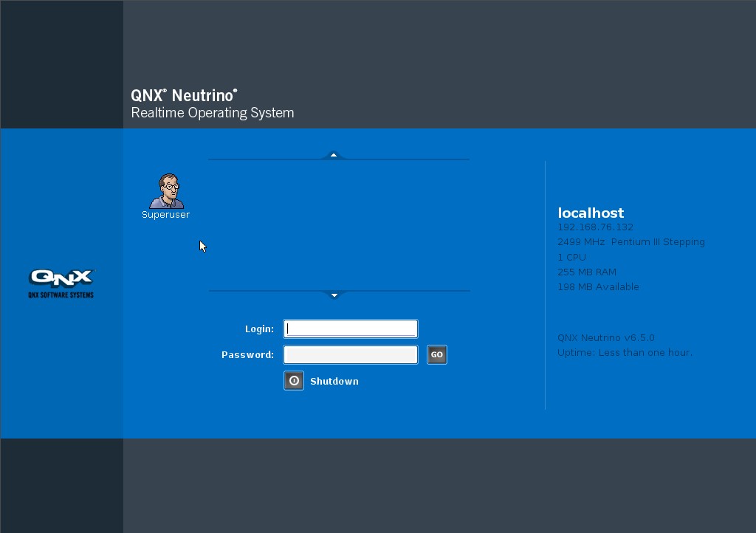Click the 255 MB RAM text

point(587,272)
